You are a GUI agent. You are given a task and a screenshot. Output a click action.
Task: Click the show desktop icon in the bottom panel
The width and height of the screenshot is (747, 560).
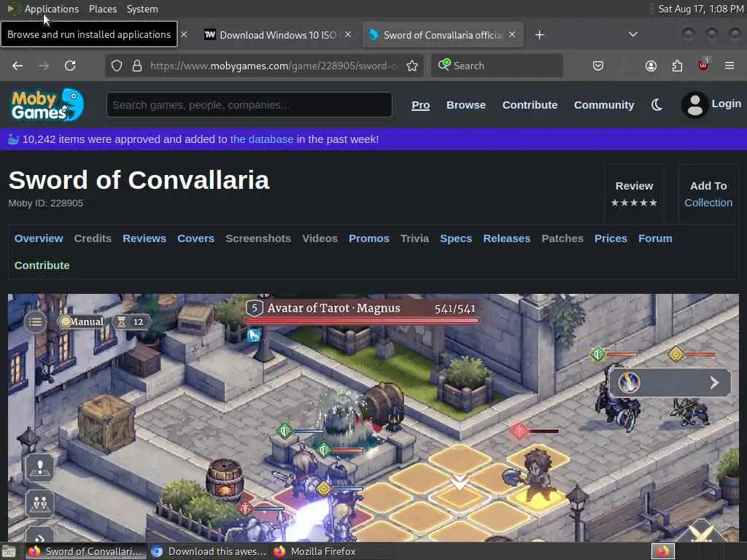pyautogui.click(x=9, y=552)
